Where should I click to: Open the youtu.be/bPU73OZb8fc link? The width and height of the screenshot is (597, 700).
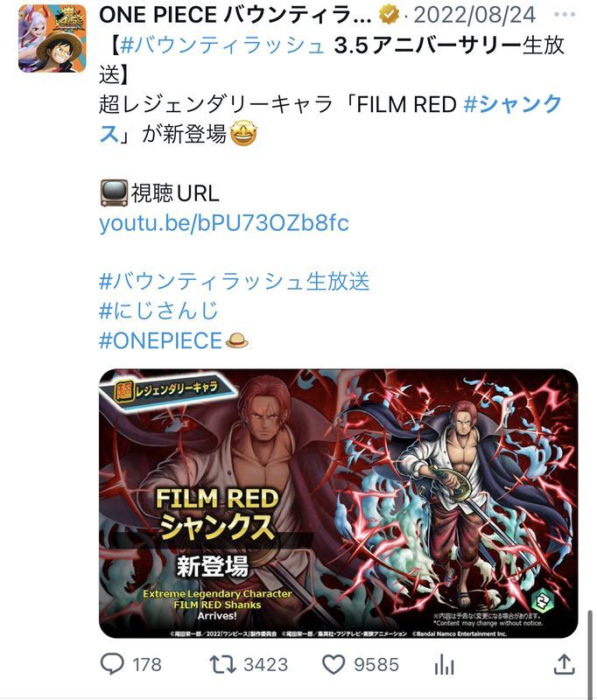click(224, 223)
